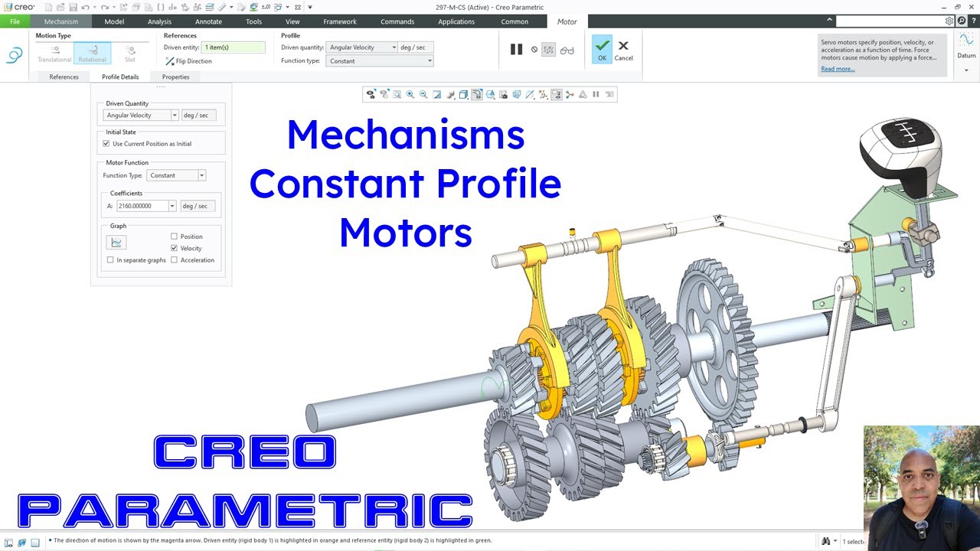980x551 pixels.
Task: Click the Cancel X button
Action: pos(623,51)
